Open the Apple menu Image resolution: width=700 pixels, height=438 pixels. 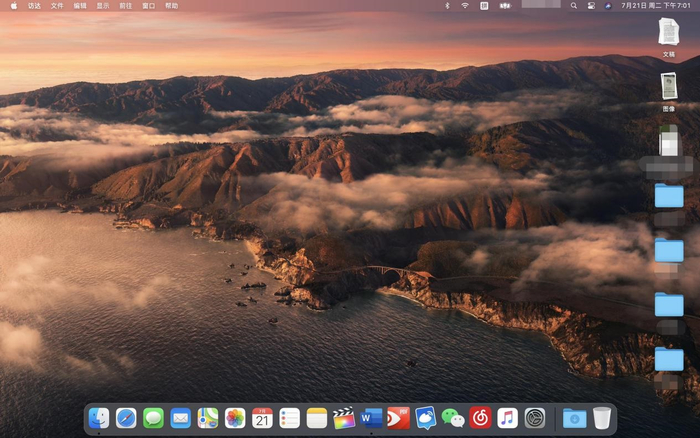14,6
